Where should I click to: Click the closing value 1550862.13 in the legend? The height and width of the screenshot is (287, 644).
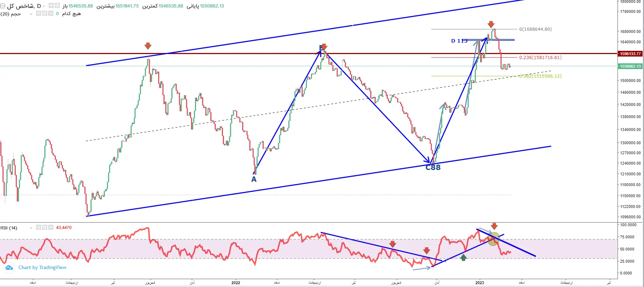[x=212, y=6]
